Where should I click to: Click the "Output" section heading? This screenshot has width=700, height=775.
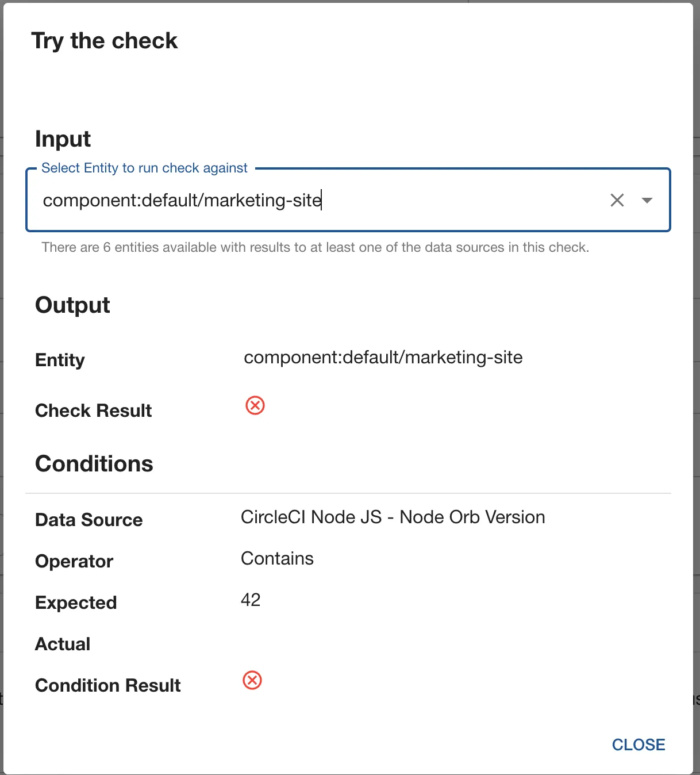[x=72, y=305]
